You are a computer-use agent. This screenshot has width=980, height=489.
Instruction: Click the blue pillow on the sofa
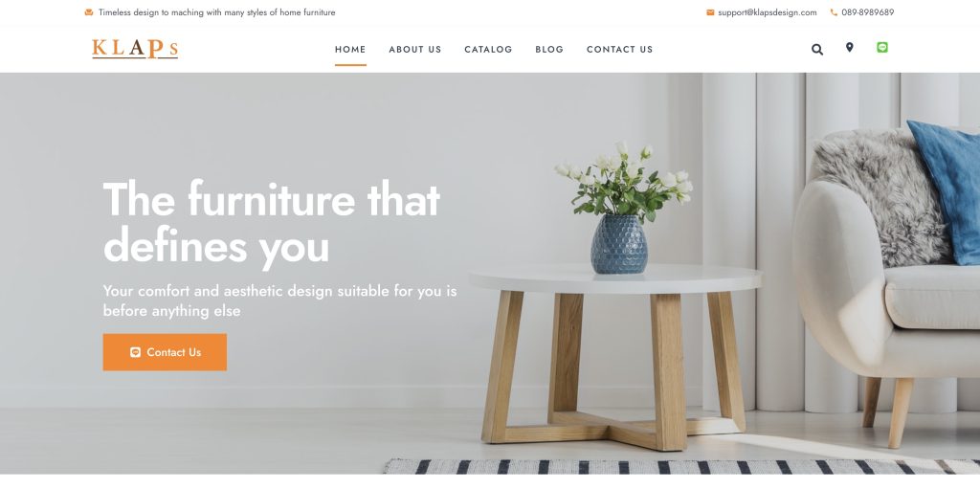947,190
